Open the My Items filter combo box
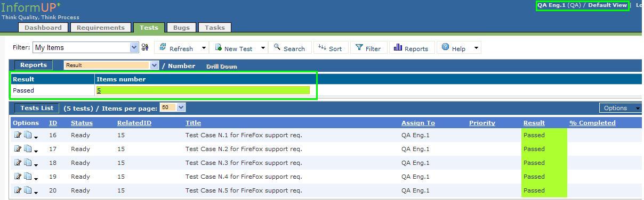Screen dimensions: 644x200 click(85, 47)
